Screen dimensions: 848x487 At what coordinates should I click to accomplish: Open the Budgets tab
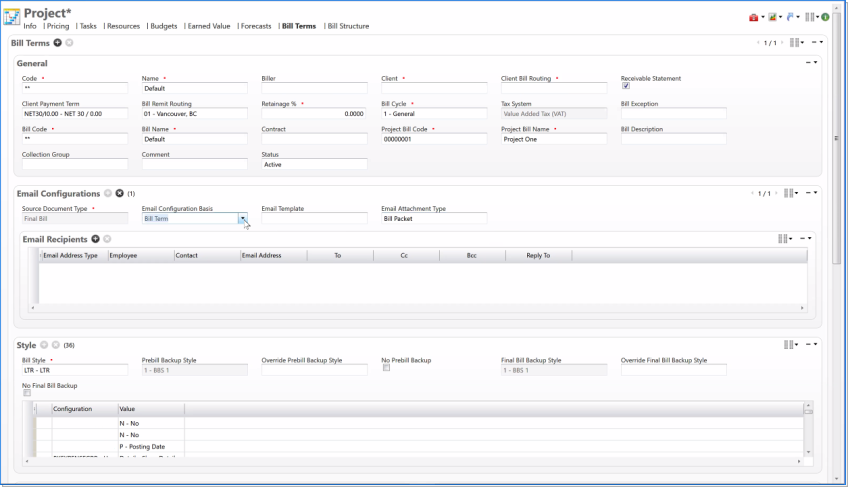(x=163, y=26)
